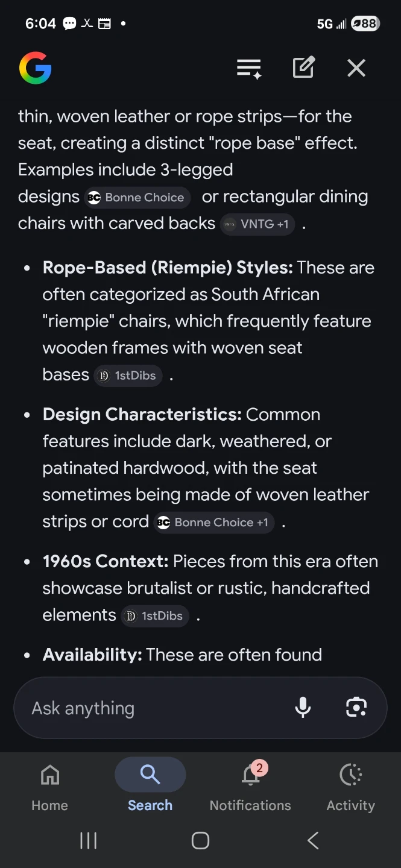Close the AI mode with X icon
This screenshot has width=401, height=868.
pos(356,68)
